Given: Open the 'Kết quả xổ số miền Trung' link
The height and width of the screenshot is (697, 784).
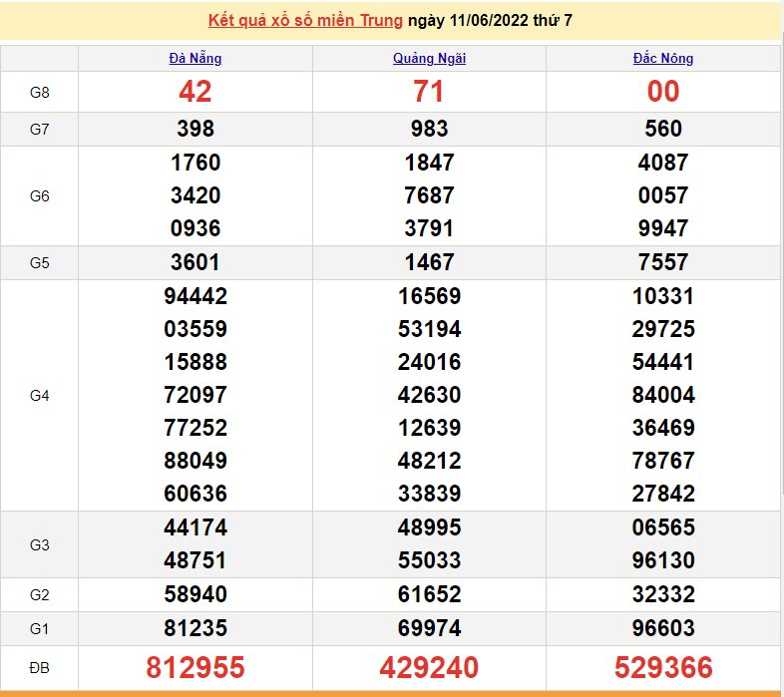Looking at the screenshot, I should [x=305, y=21].
